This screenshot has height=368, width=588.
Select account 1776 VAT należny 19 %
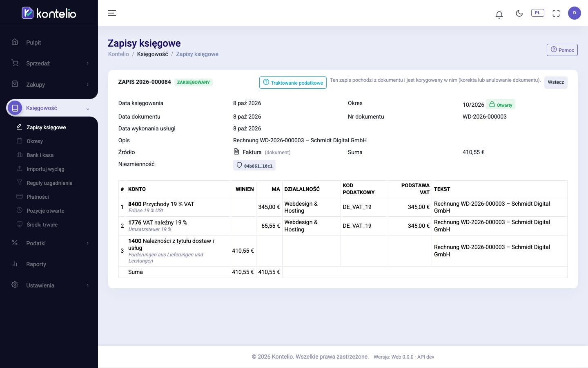tap(158, 222)
